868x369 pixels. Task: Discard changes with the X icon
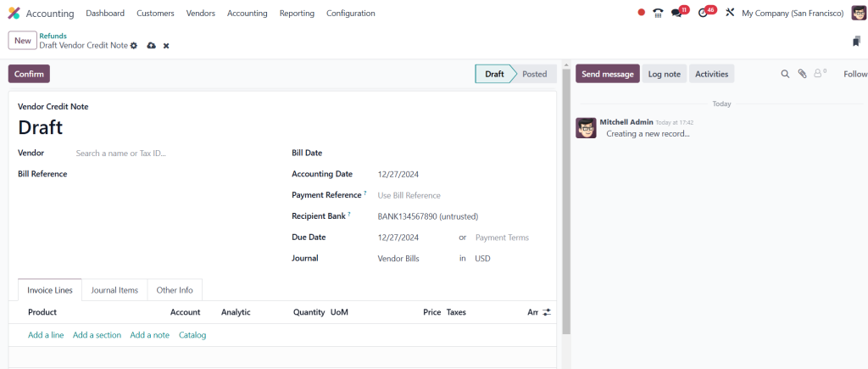(166, 46)
